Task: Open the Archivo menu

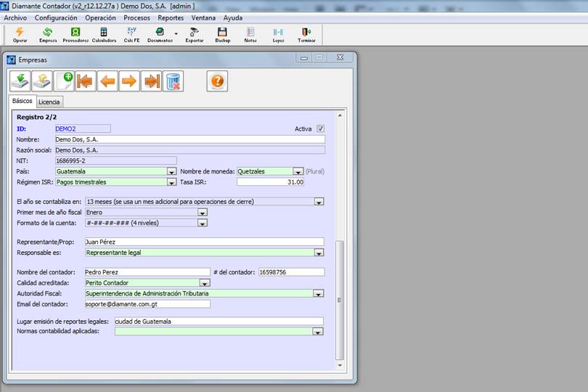Action: click(15, 18)
